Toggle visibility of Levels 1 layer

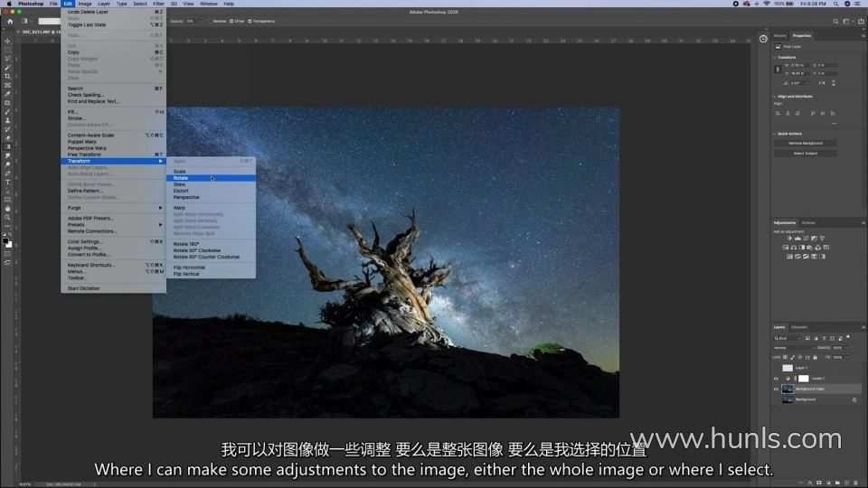(x=776, y=379)
